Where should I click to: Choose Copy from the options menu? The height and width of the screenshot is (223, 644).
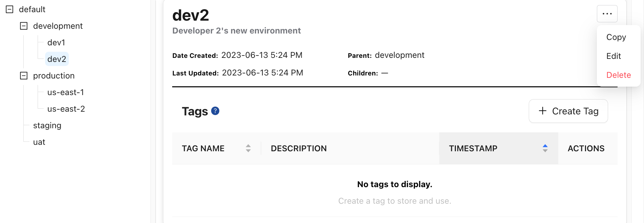point(616,37)
